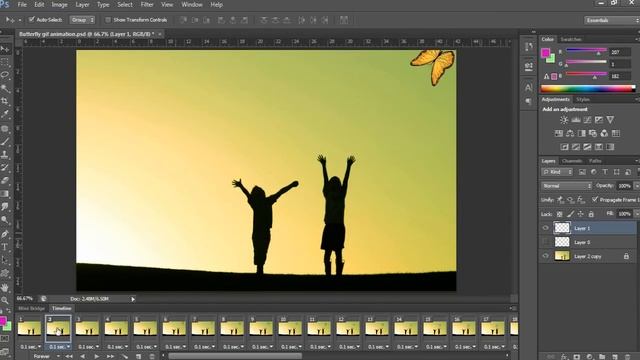Screen dimensions: 640x360
Task: Add a Hue/Saturation adjustment
Action: pos(559,133)
